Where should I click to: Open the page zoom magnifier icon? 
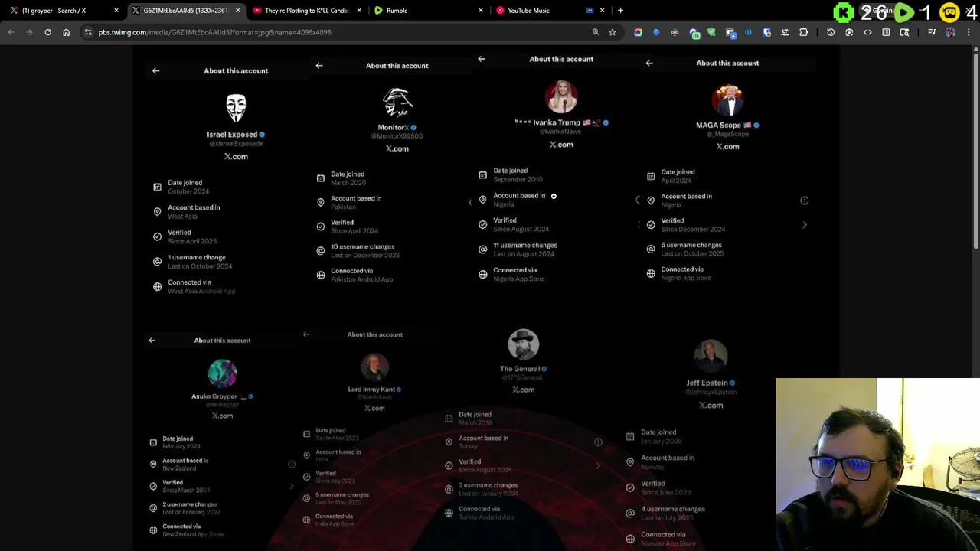coord(596,32)
